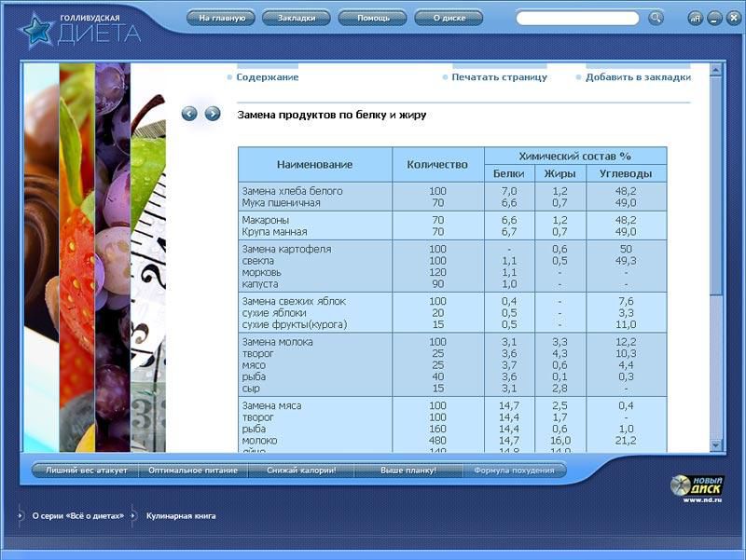
Task: Open the 'Закладки' bookmarks section
Action: click(297, 18)
